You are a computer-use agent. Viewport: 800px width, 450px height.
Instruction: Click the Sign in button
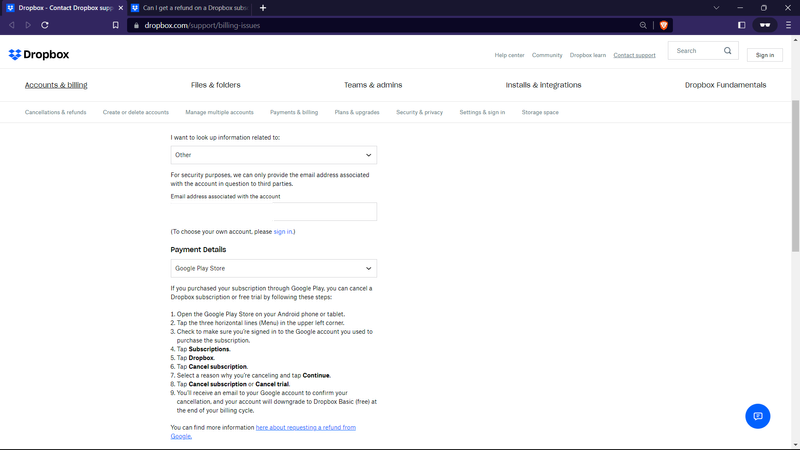pyautogui.click(x=764, y=55)
